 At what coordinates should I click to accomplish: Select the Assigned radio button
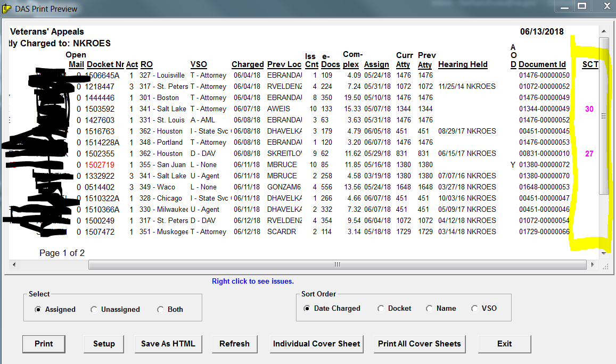click(x=38, y=309)
